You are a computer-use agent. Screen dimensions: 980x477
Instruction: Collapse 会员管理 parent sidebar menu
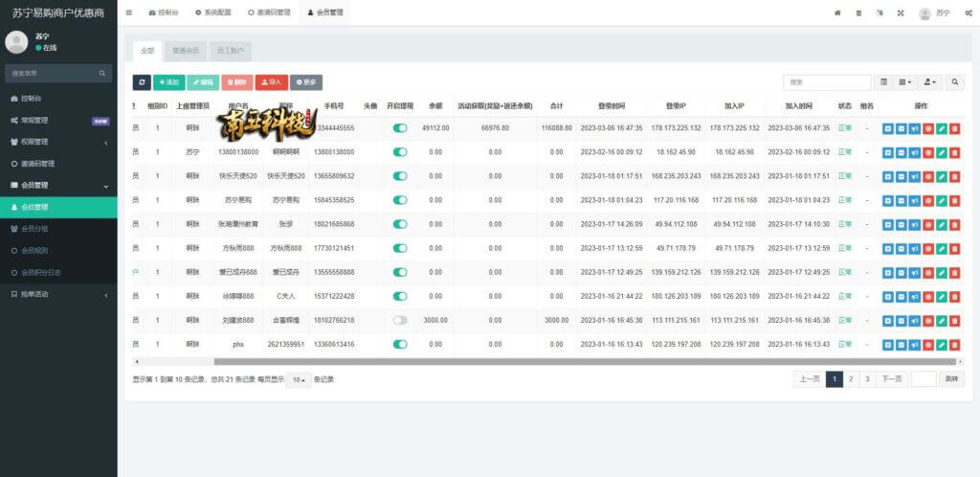(58, 185)
